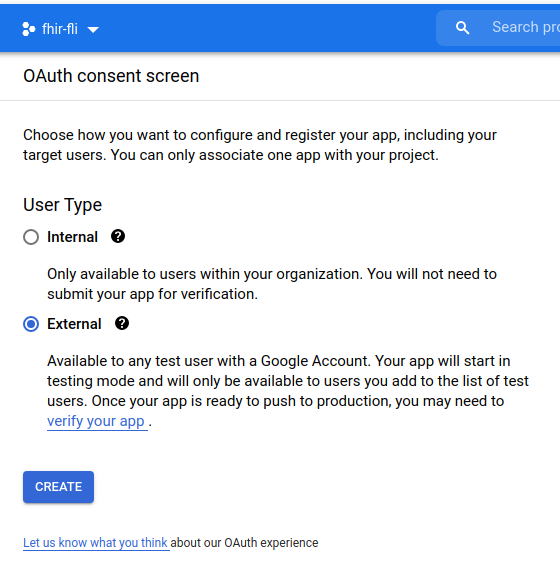Select the Internal user type radio button

pos(31,237)
